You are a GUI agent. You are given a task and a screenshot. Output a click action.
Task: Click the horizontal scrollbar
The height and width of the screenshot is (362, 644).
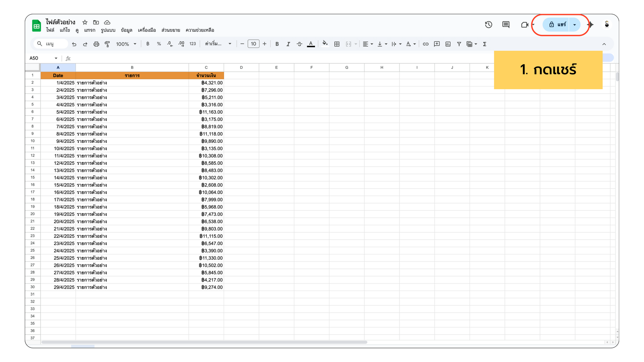point(204,342)
